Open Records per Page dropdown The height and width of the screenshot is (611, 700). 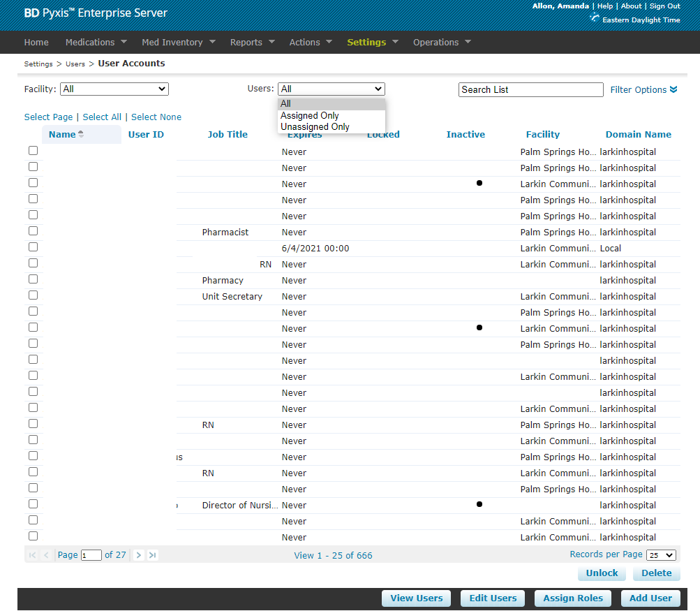tap(661, 555)
